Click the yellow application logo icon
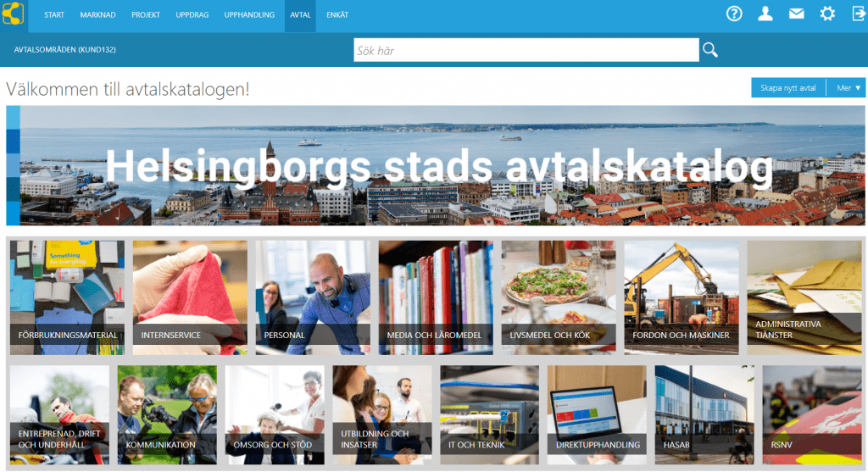This screenshot has width=868, height=472. pyautogui.click(x=14, y=14)
